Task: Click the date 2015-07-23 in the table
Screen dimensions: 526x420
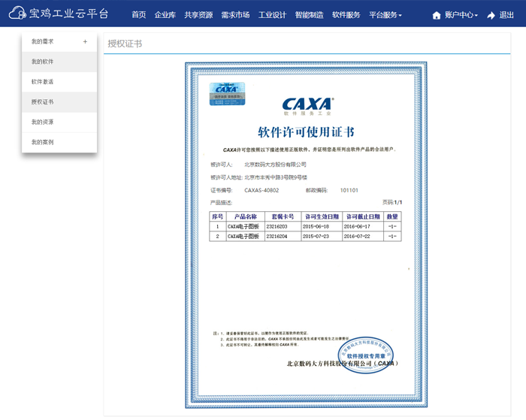Action: click(316, 237)
